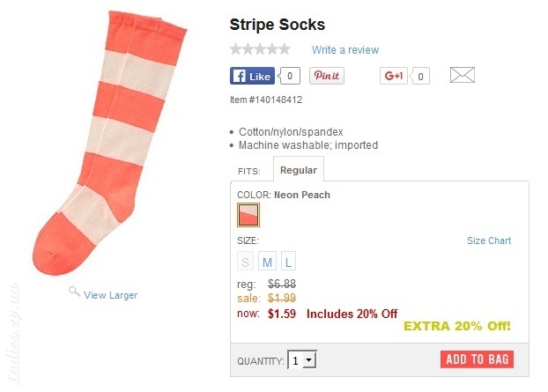Open the Size Chart link
Viewport: 548px width, 392px height.
pyautogui.click(x=489, y=240)
